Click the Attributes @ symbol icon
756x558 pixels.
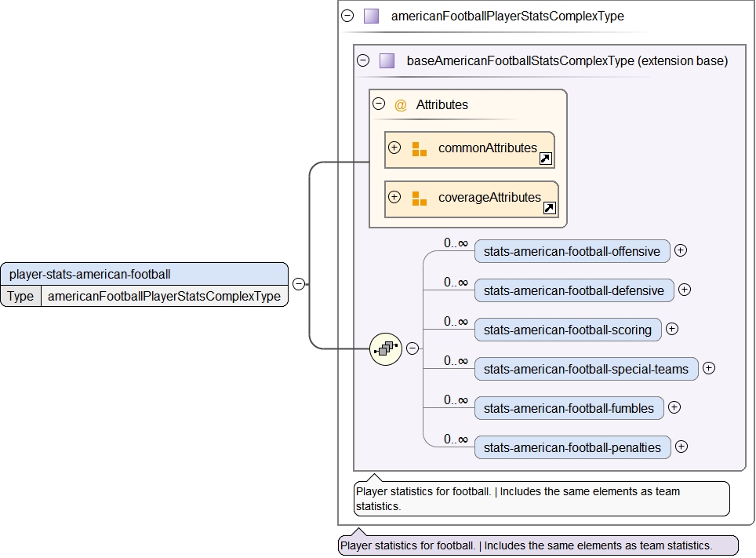pyautogui.click(x=401, y=105)
